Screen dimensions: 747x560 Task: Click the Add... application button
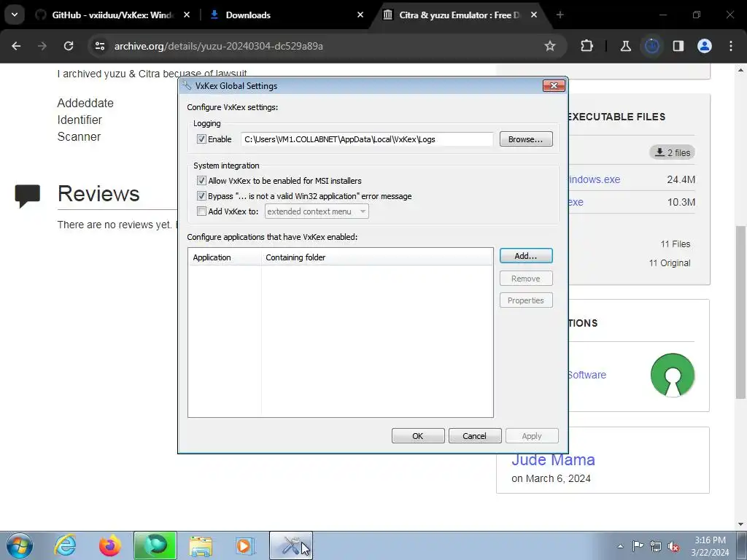point(526,256)
